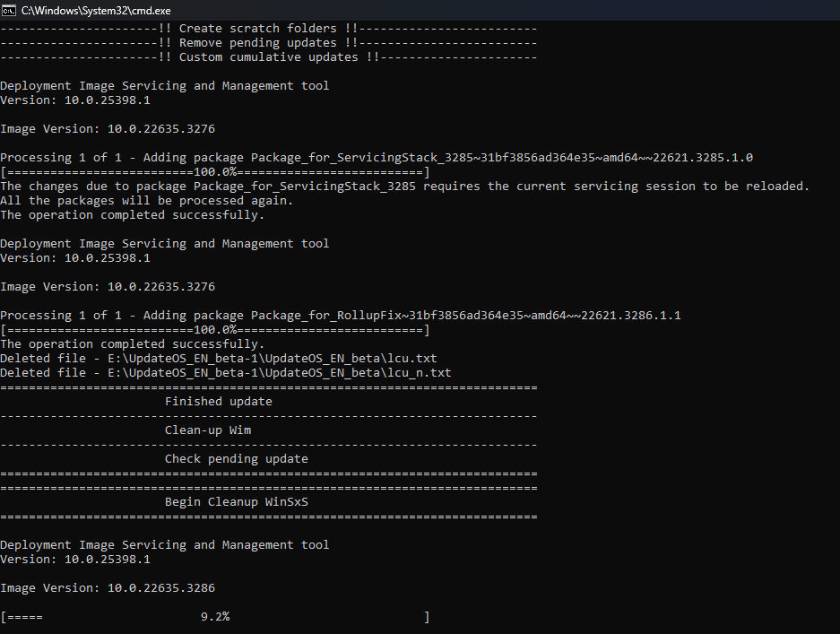
Task: Click the 'Check pending update' heading
Action: click(237, 459)
